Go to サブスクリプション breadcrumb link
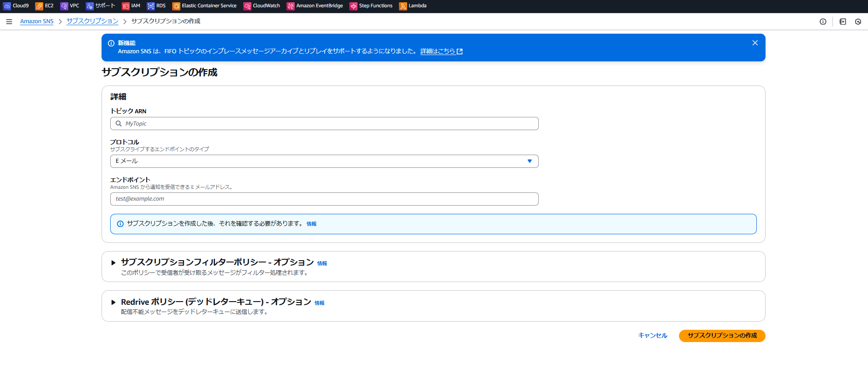868x383 pixels. 92,21
